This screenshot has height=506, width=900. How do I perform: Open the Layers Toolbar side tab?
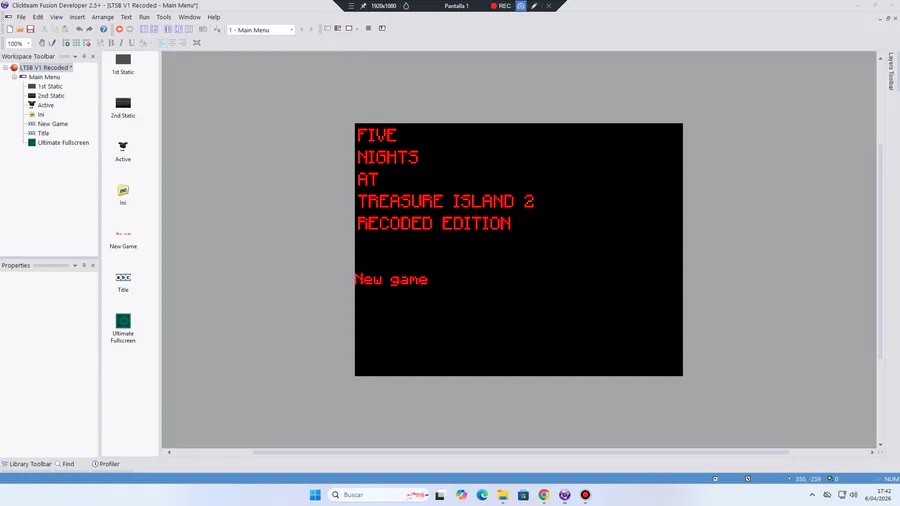click(891, 72)
